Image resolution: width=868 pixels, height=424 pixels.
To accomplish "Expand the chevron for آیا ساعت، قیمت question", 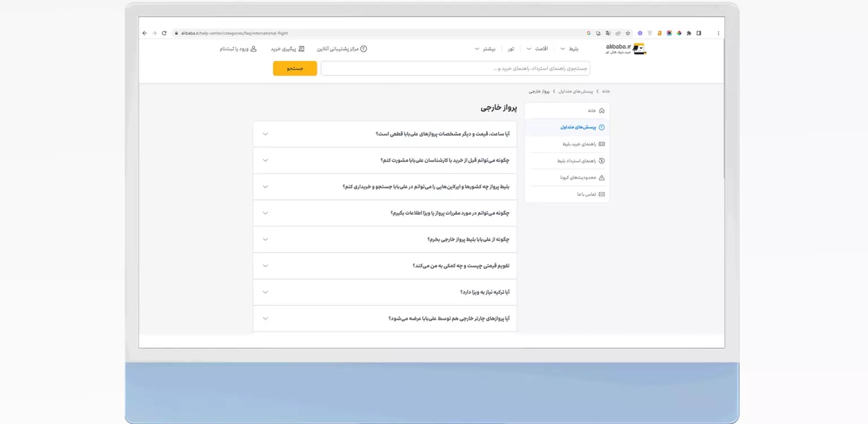I will coord(266,134).
